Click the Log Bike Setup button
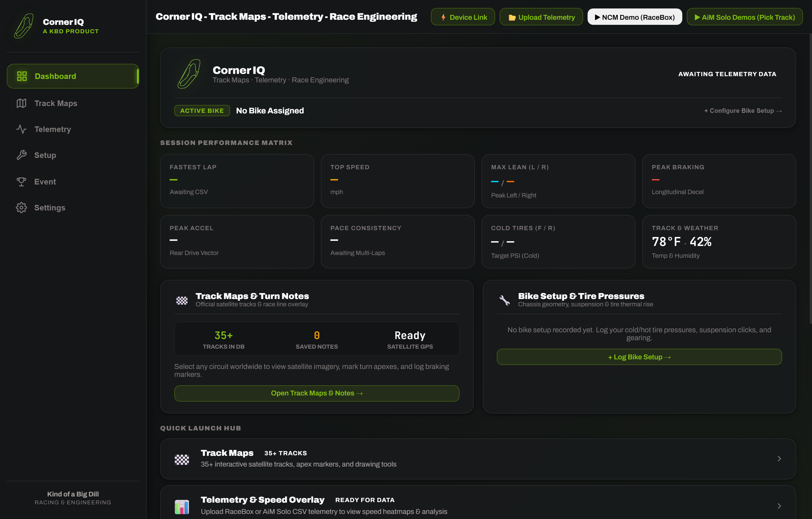 coord(639,357)
